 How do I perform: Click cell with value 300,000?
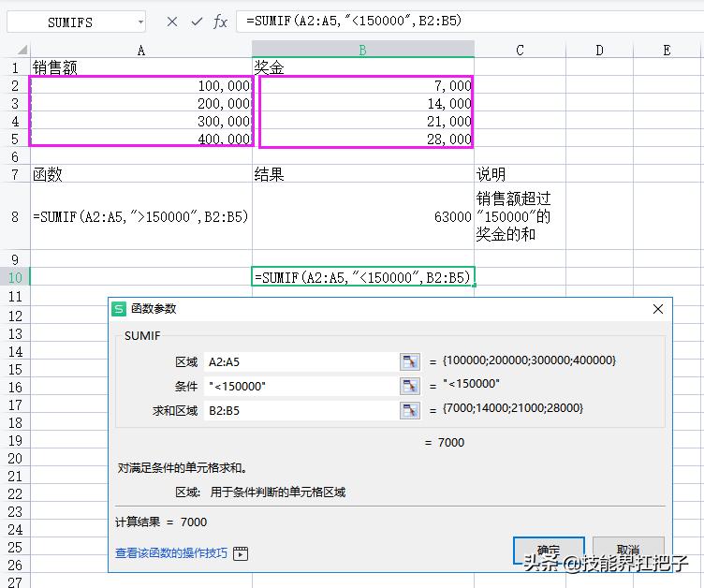pos(141,122)
